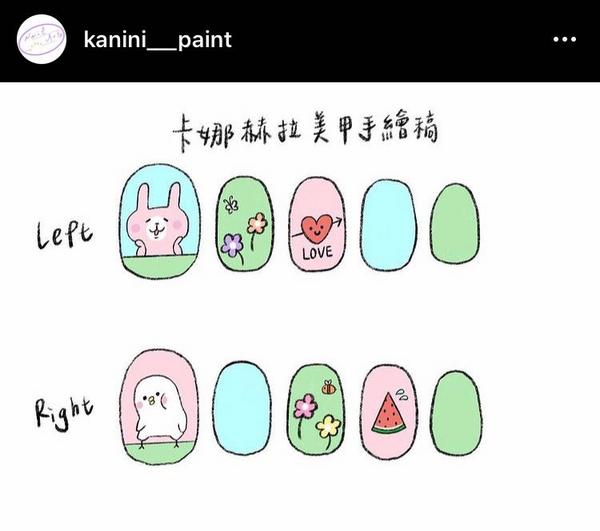
Task: Select the plain green nail in Left row
Action: click(x=455, y=224)
